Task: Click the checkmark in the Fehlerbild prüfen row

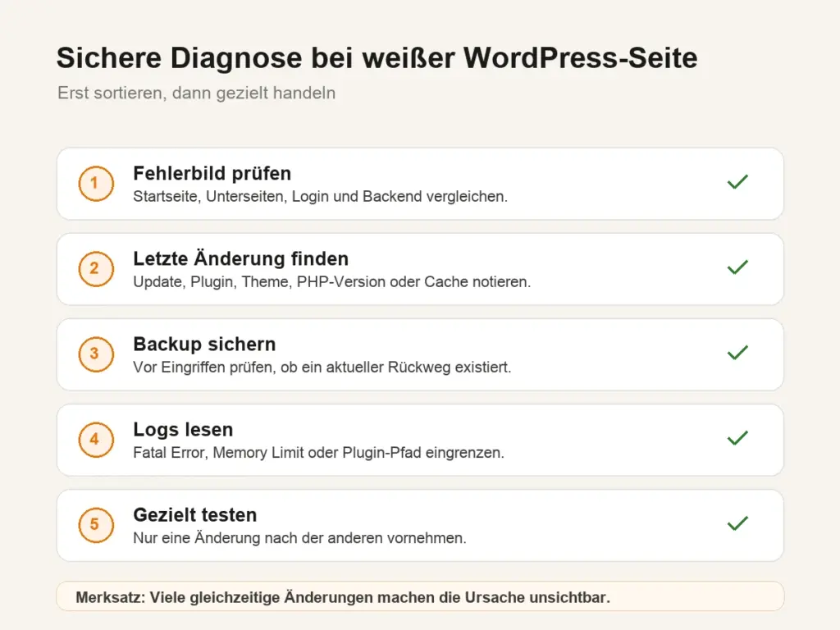Action: [737, 182]
